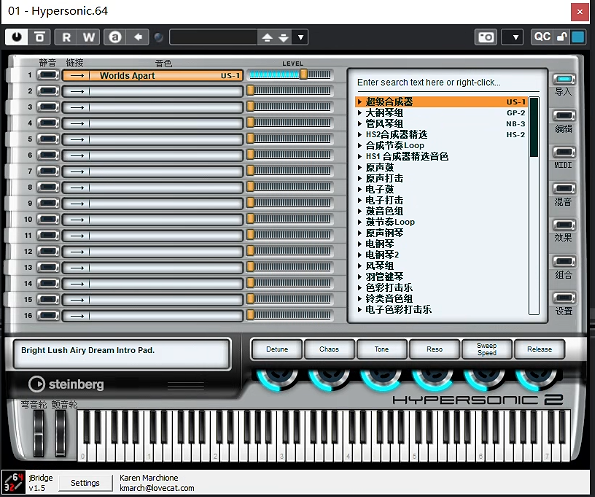Click the bypass effect button
Image resolution: width=595 pixels, height=497 pixels.
coord(39,37)
